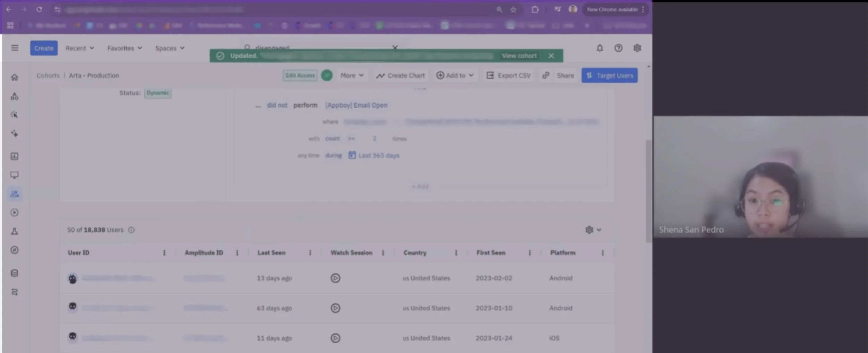The image size is (868, 353).
Task: Open the help question mark icon
Action: pos(618,48)
